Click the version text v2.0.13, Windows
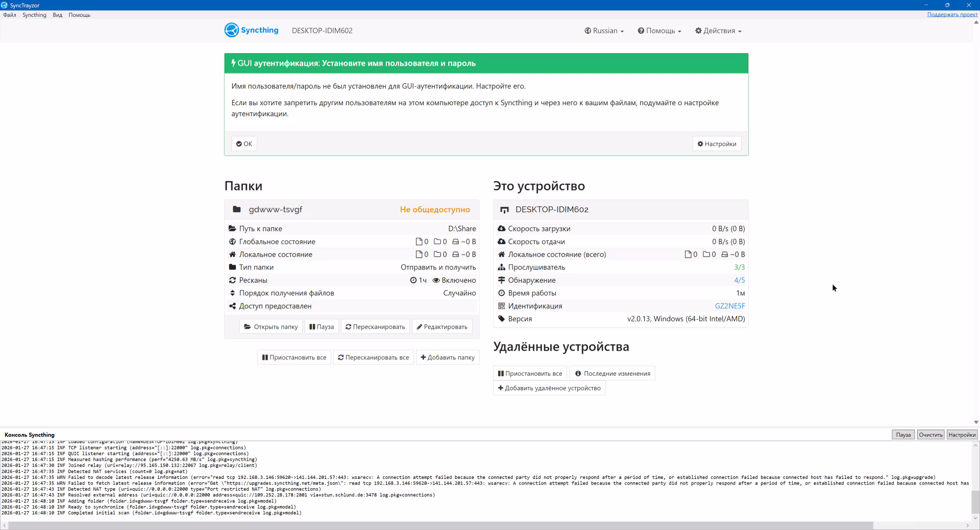980x530 pixels. tap(686, 319)
